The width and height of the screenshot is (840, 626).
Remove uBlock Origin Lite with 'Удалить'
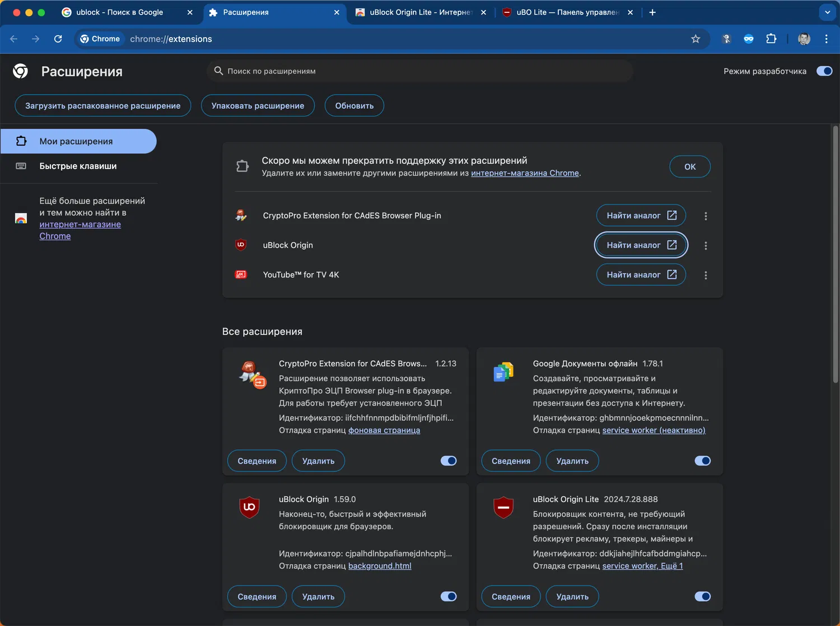tap(572, 596)
